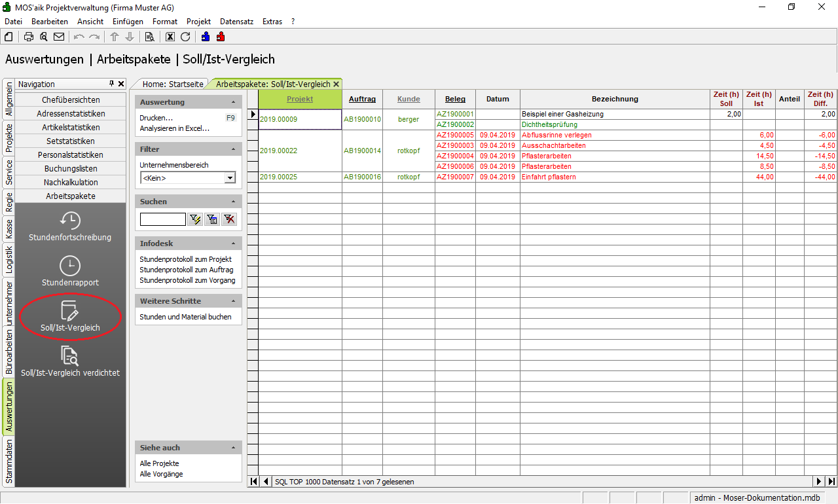Click Stunden und Material buchen
Image resolution: width=838 pixels, height=504 pixels.
[185, 317]
